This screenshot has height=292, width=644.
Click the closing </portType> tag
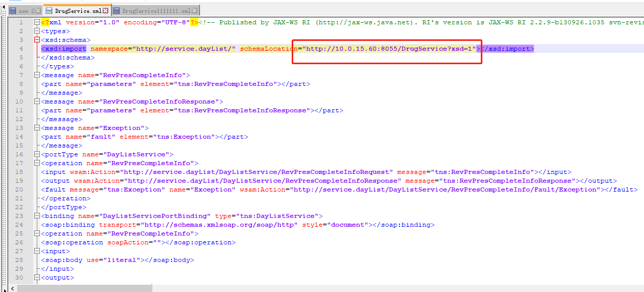[64, 207]
